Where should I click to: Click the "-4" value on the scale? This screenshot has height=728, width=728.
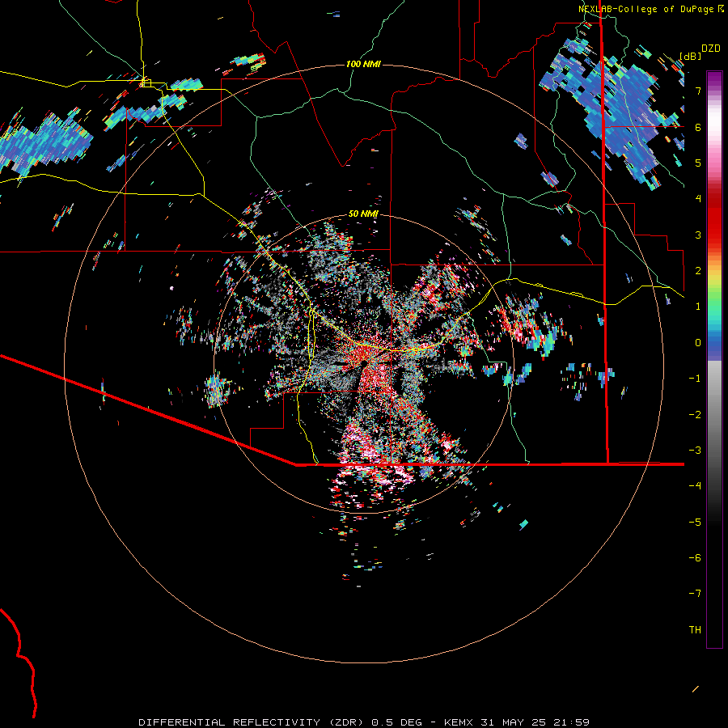point(695,486)
